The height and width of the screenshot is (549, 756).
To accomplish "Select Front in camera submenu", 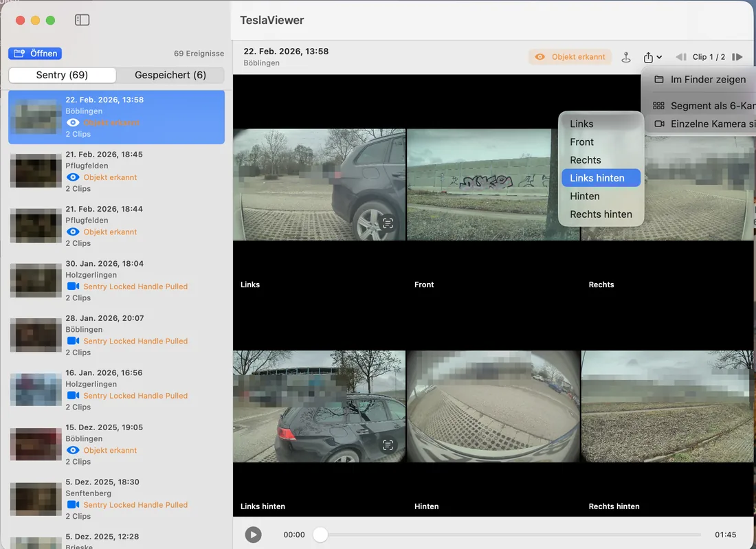I will 601,142.
